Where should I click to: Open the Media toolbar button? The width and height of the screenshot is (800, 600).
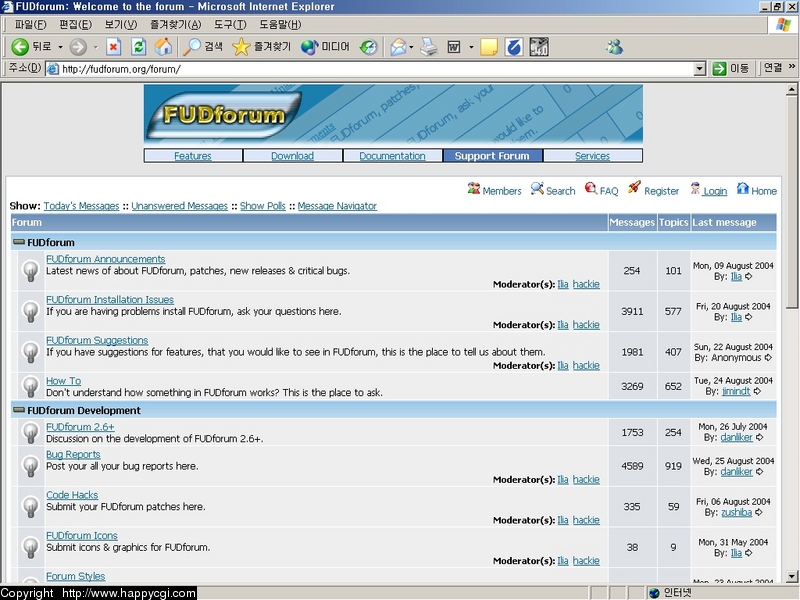(325, 47)
